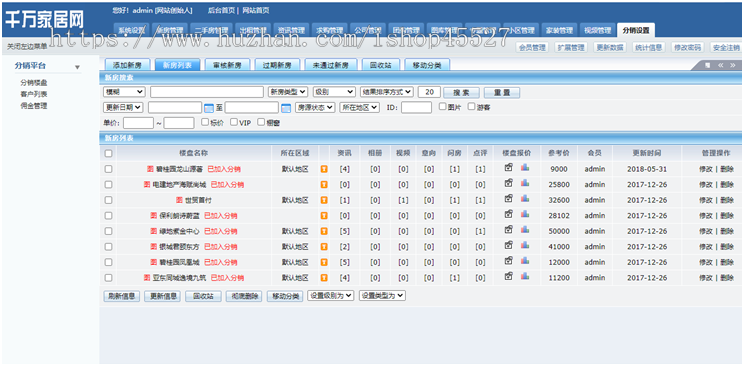The height and width of the screenshot is (366, 744).
Task: Click the 删除 link in the 11200 row
Action: pos(727,278)
